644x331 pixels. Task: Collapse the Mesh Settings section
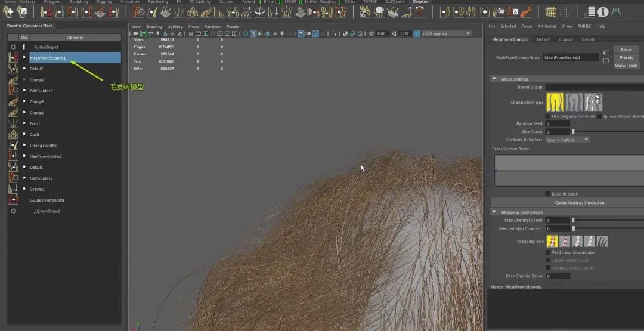point(494,79)
